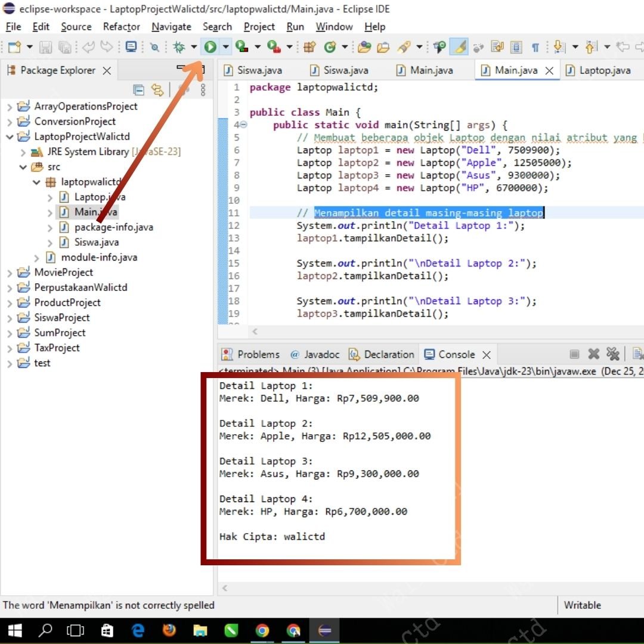The width and height of the screenshot is (644, 644).
Task: Click Collapse All in Package Explorer
Action: tap(139, 90)
